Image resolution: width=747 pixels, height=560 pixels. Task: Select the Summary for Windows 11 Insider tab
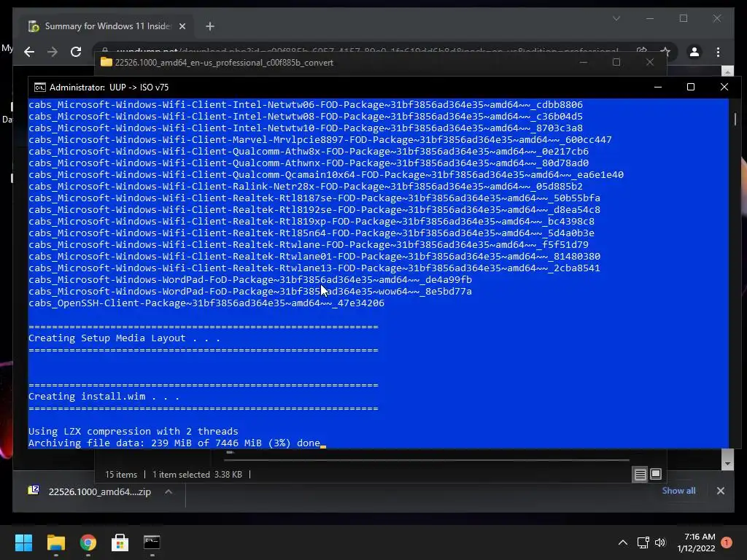pos(107,26)
